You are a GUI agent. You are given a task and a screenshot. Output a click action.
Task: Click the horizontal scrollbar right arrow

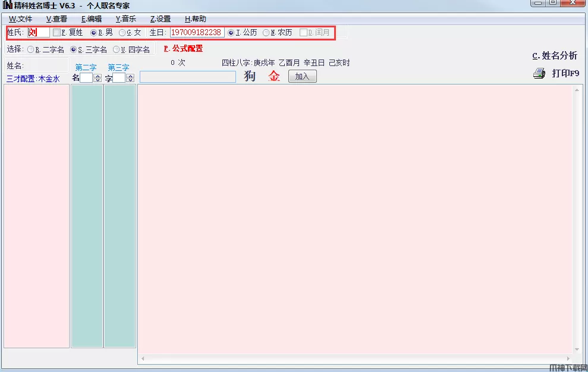click(x=568, y=358)
